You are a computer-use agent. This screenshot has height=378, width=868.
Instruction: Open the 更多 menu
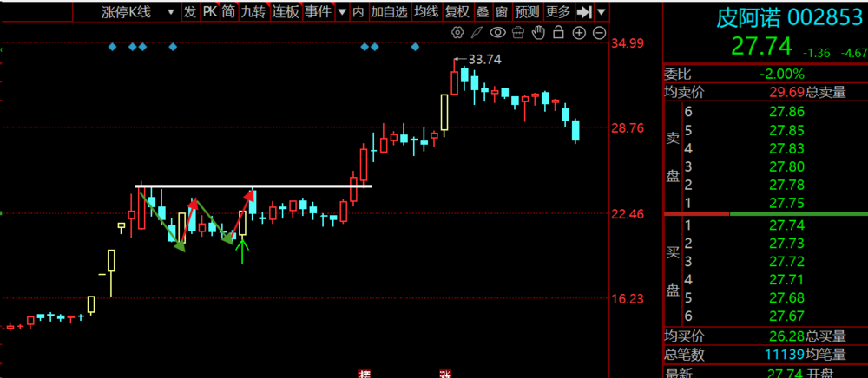[x=558, y=12]
